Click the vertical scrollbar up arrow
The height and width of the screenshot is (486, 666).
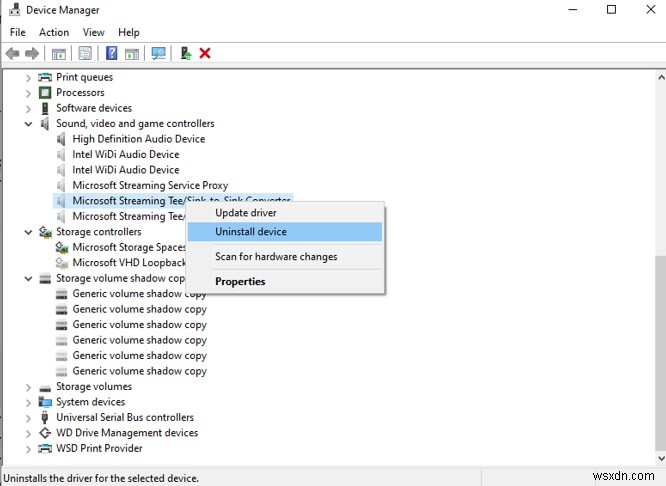[x=661, y=78]
